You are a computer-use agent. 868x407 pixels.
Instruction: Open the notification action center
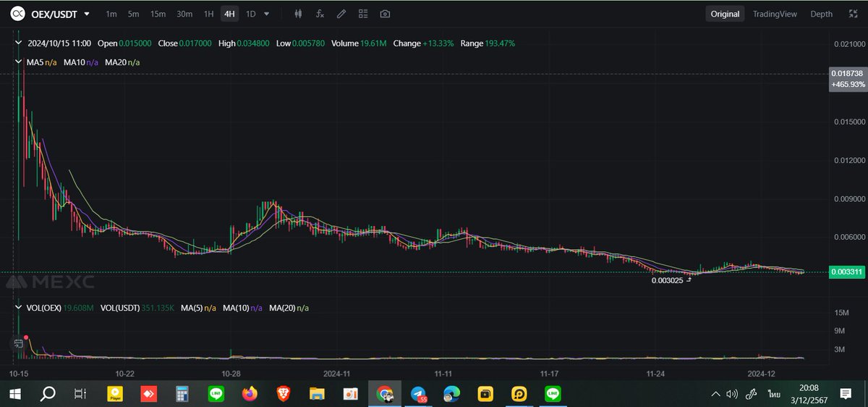(x=846, y=394)
